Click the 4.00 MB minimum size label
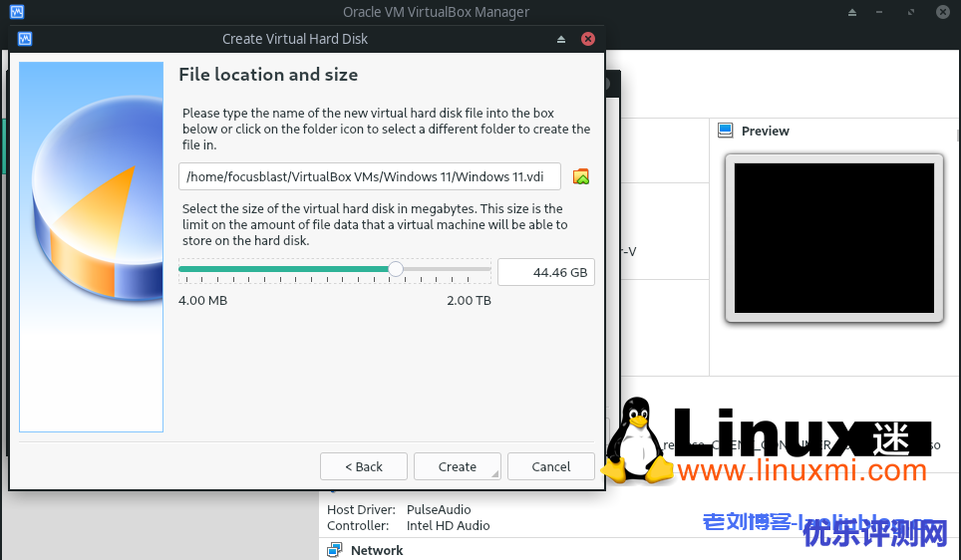 click(x=202, y=300)
